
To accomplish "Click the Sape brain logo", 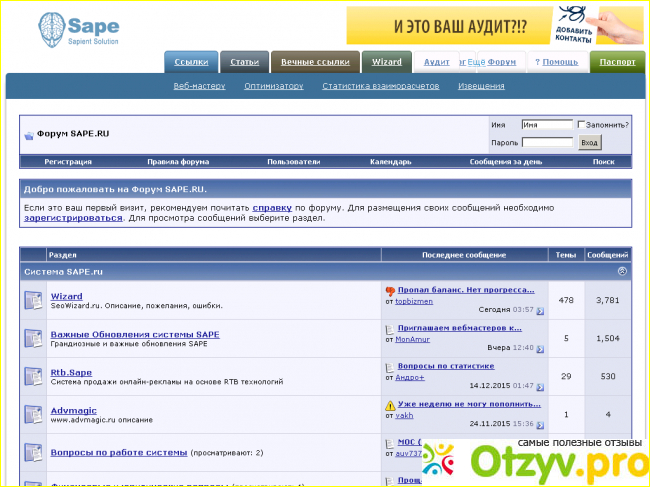I will (x=52, y=27).
